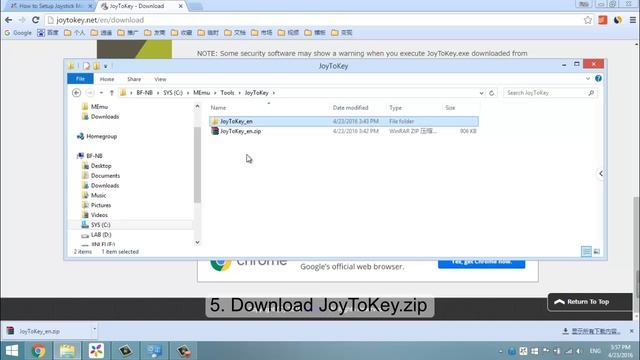640x360 pixels.
Task: Open the File ribbon tab in Explorer
Action: click(x=80, y=79)
